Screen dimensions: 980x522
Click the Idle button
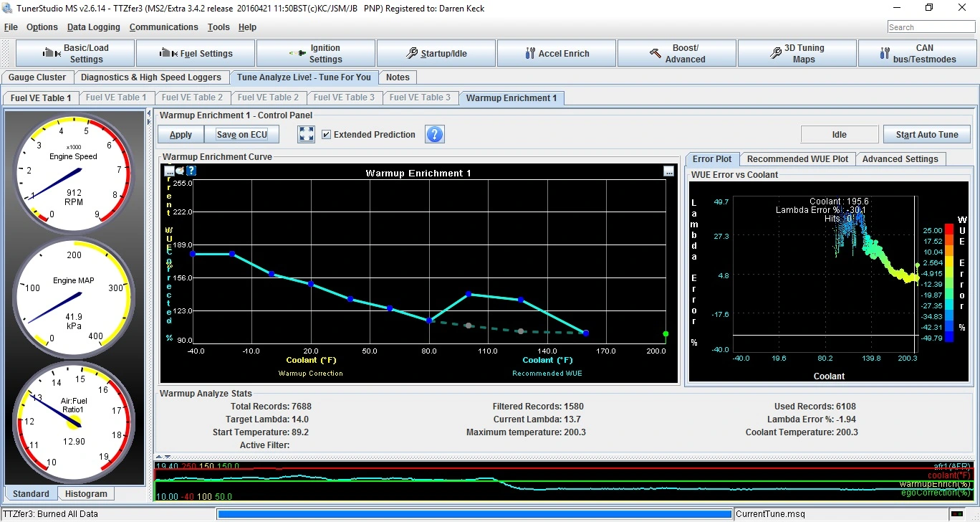[x=840, y=135]
